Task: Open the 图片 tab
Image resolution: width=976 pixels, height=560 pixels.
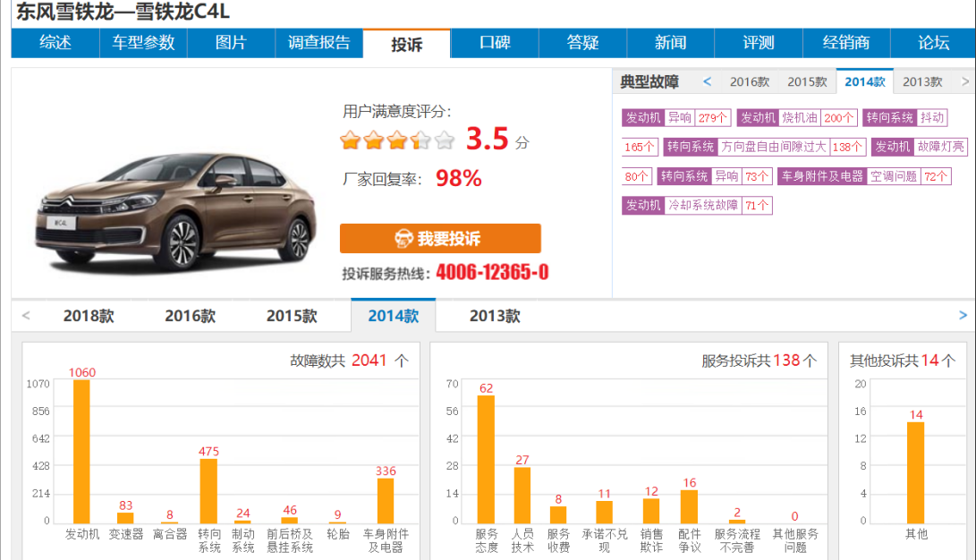Action: click(231, 43)
